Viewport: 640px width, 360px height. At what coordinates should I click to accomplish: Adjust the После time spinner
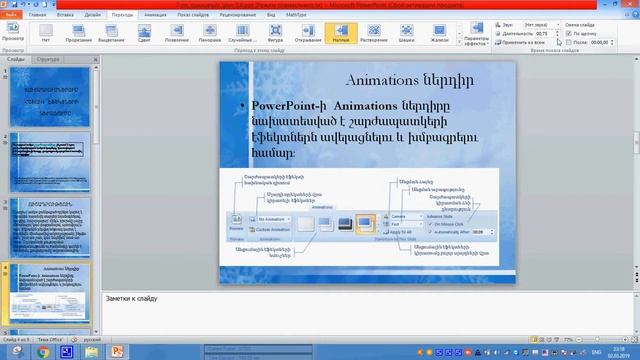pos(612,41)
